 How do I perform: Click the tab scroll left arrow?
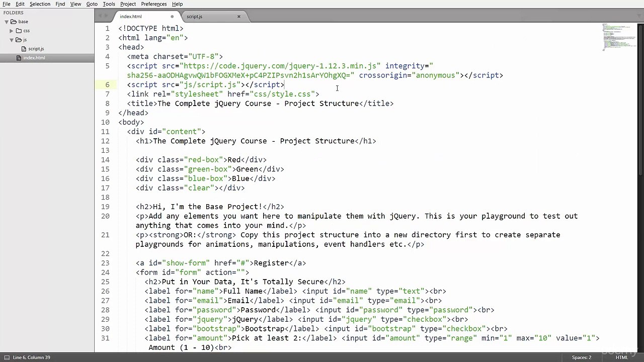(101, 16)
